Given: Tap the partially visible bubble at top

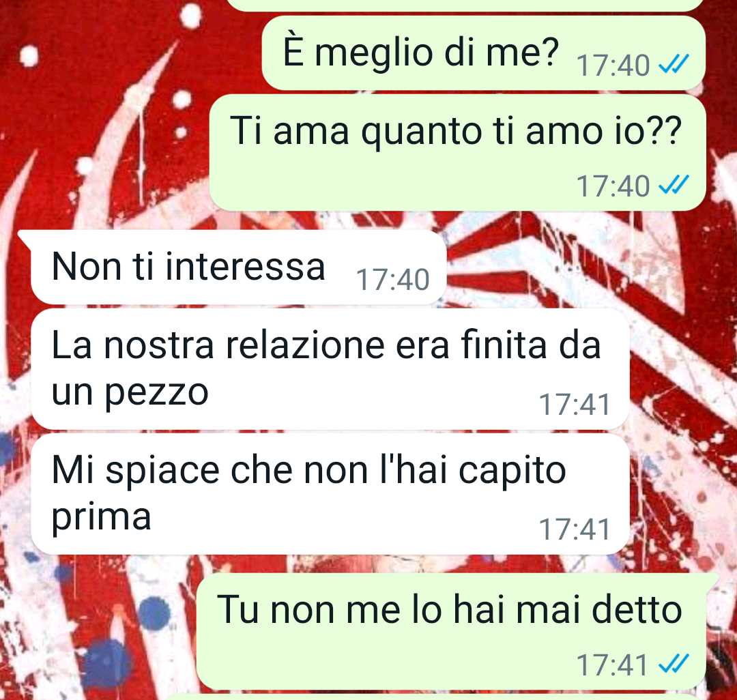Looking at the screenshot, I should [465, 5].
